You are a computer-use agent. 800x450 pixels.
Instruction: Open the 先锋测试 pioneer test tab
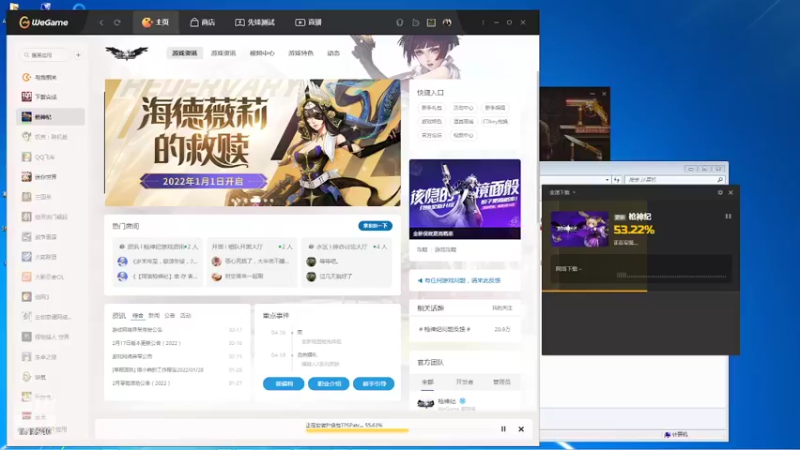coord(255,22)
